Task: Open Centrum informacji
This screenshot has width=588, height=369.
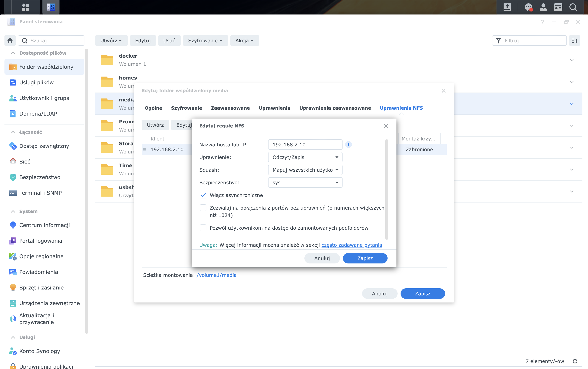Action: [44, 225]
